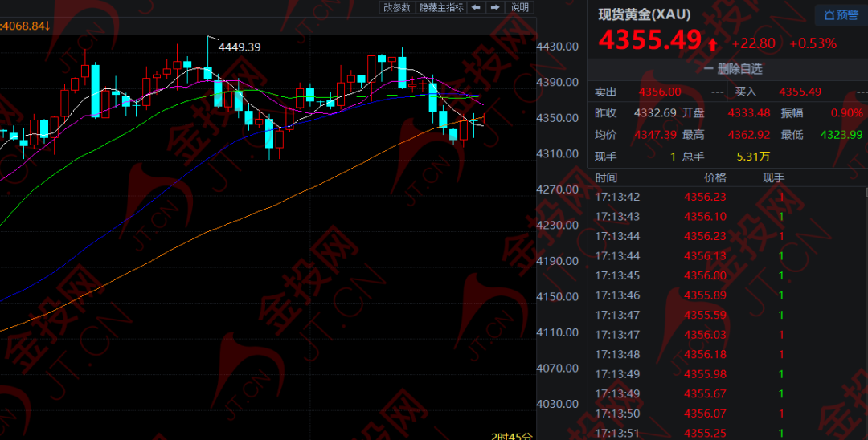Click 隐藏主指标 to hide the main indicator
This screenshot has width=868, height=440.
click(x=441, y=7)
